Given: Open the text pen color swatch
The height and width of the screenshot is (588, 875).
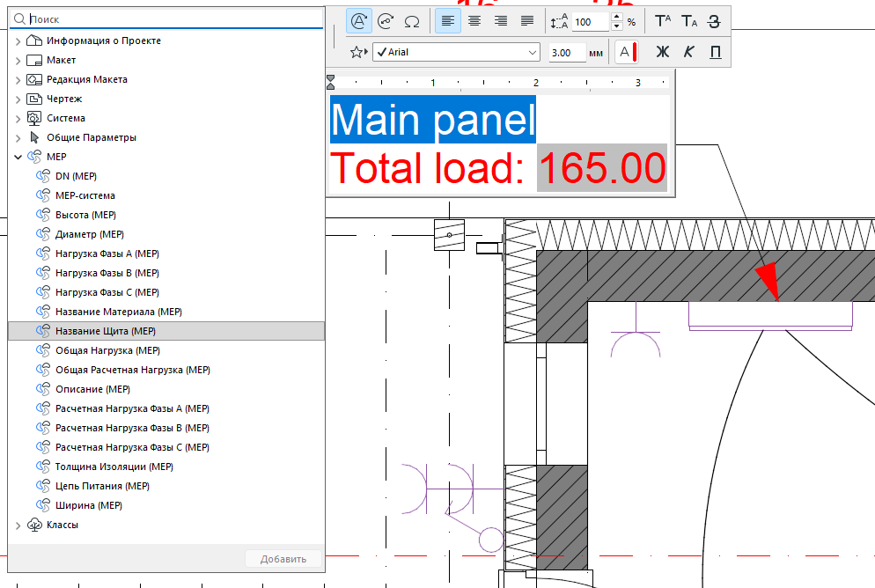Looking at the screenshot, I should (626, 53).
